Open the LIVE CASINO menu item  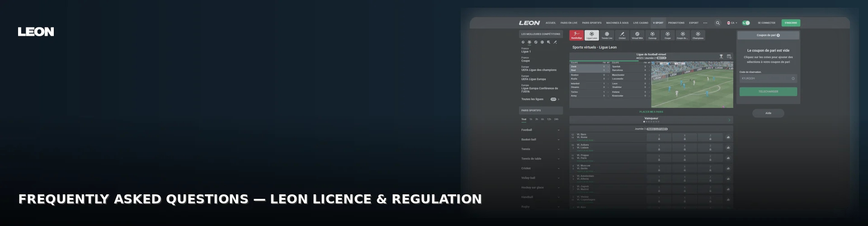tap(641, 23)
